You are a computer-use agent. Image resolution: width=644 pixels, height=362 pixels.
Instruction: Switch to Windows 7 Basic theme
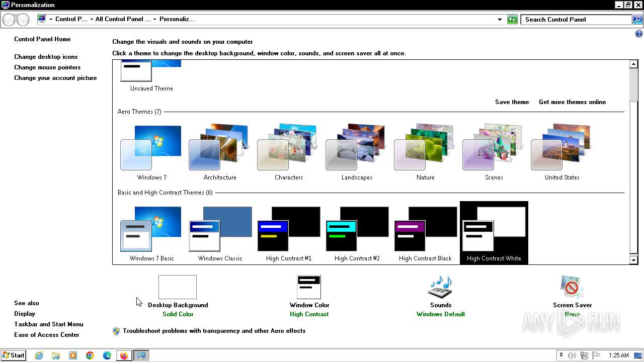click(151, 232)
